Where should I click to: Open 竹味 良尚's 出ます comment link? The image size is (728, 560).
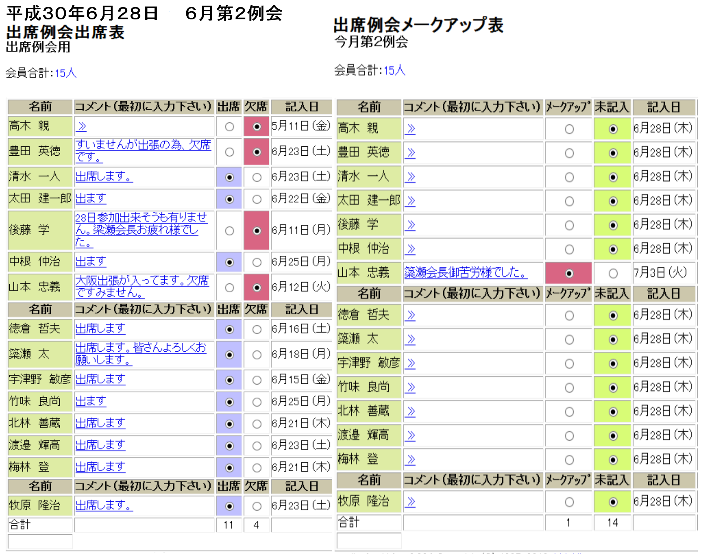[x=91, y=401]
